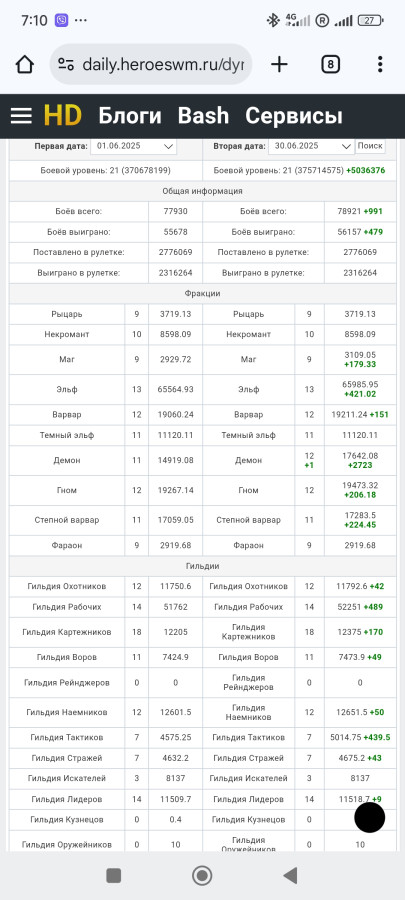The width and height of the screenshot is (405, 900).
Task: Tap the HD site logo
Action: coord(63,116)
